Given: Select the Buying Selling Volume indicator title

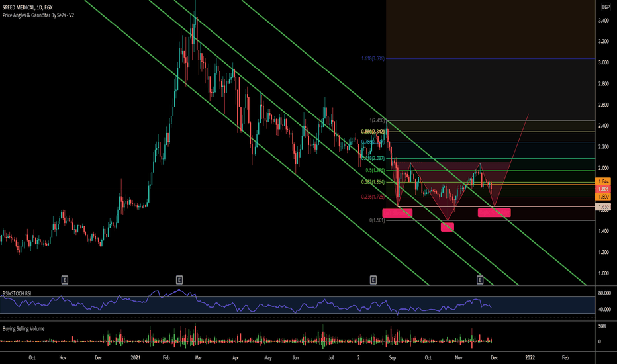Looking at the screenshot, I should [24, 328].
